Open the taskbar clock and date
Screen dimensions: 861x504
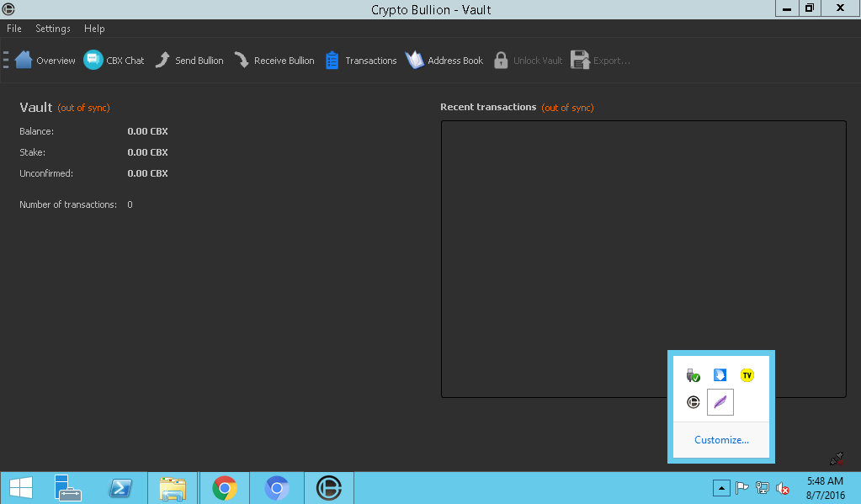[826, 488]
